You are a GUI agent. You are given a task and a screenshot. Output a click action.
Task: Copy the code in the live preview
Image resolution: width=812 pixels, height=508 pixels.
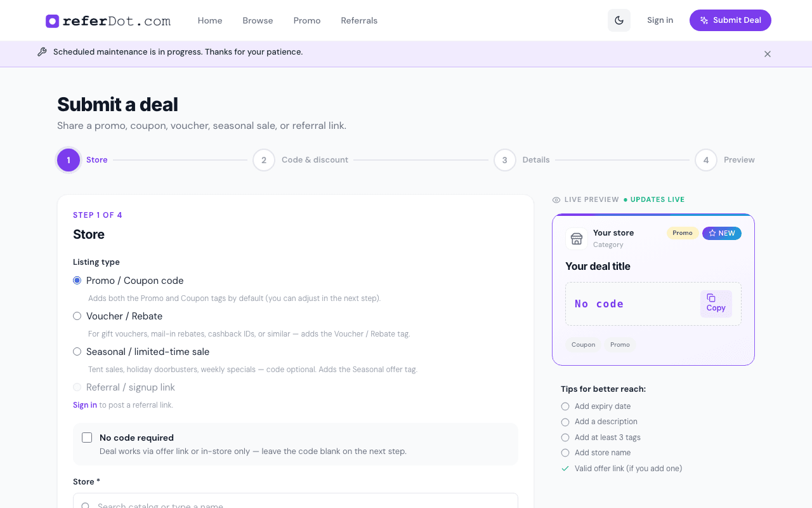(x=716, y=304)
